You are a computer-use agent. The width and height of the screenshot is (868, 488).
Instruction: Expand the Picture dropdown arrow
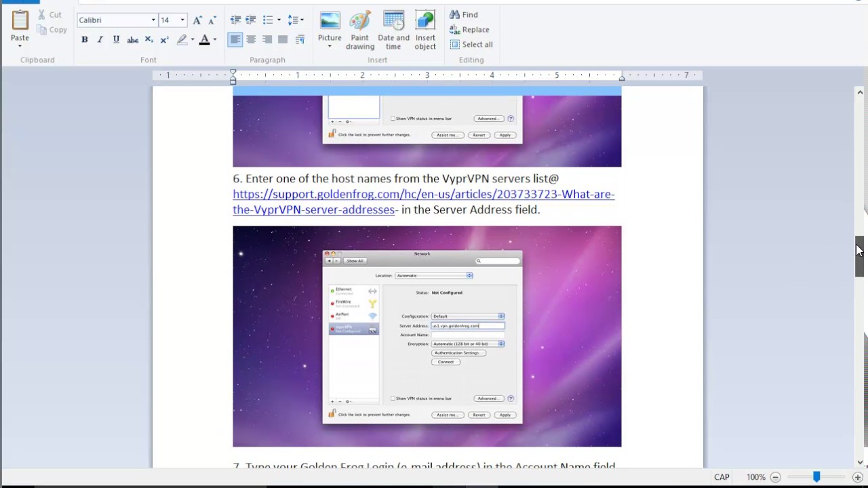(x=330, y=47)
